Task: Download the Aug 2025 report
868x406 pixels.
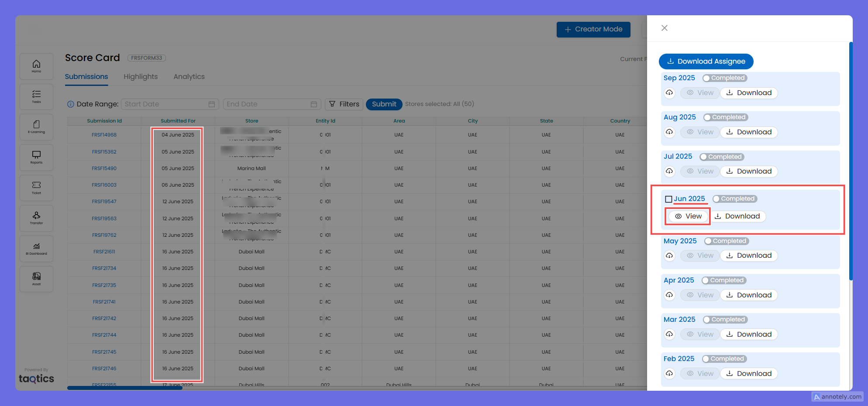Action: coord(749,132)
